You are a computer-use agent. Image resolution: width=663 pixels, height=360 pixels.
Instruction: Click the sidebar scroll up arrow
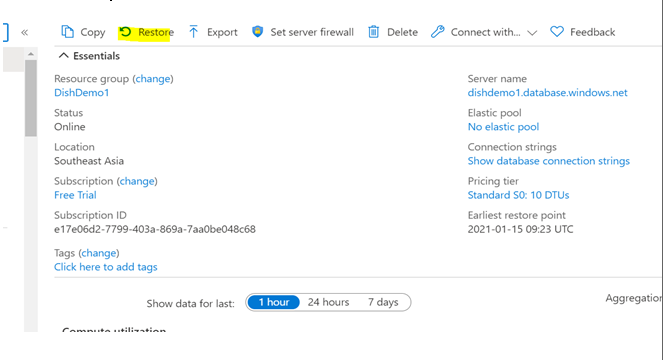coord(30,54)
